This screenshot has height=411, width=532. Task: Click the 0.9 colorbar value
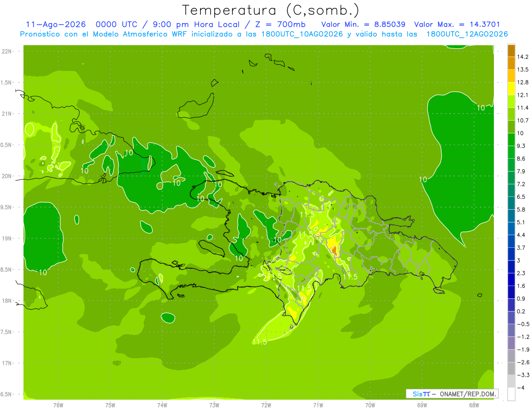click(521, 298)
